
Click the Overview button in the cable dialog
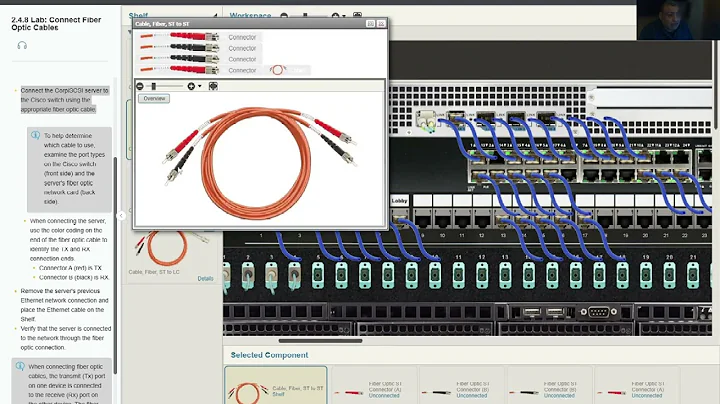click(x=154, y=99)
